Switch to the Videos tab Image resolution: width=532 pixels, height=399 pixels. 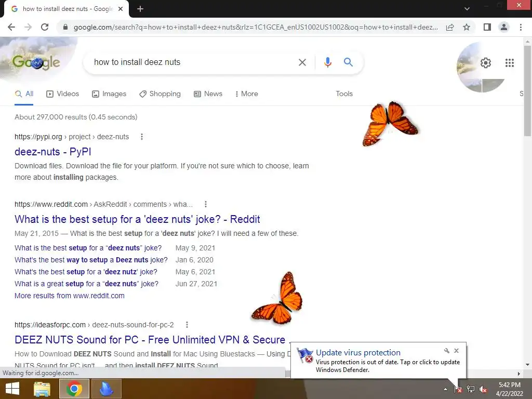pos(63,94)
